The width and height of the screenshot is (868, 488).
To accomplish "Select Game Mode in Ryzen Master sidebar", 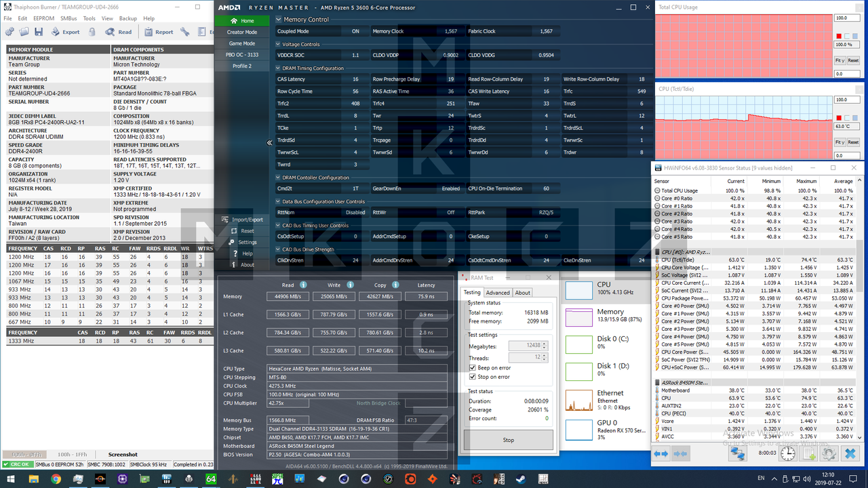I will click(241, 43).
